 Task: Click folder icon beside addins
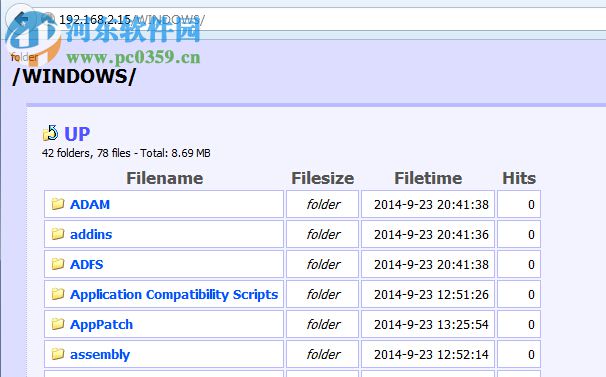58,234
